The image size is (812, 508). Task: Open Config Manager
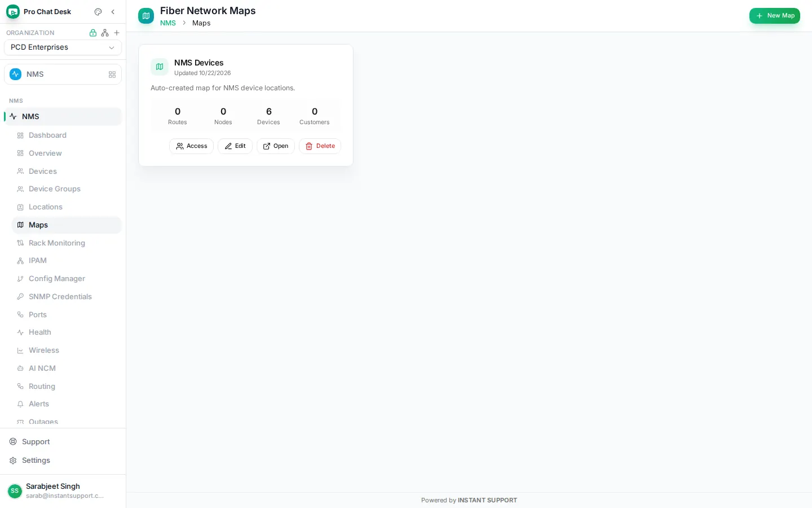(x=67, y=279)
